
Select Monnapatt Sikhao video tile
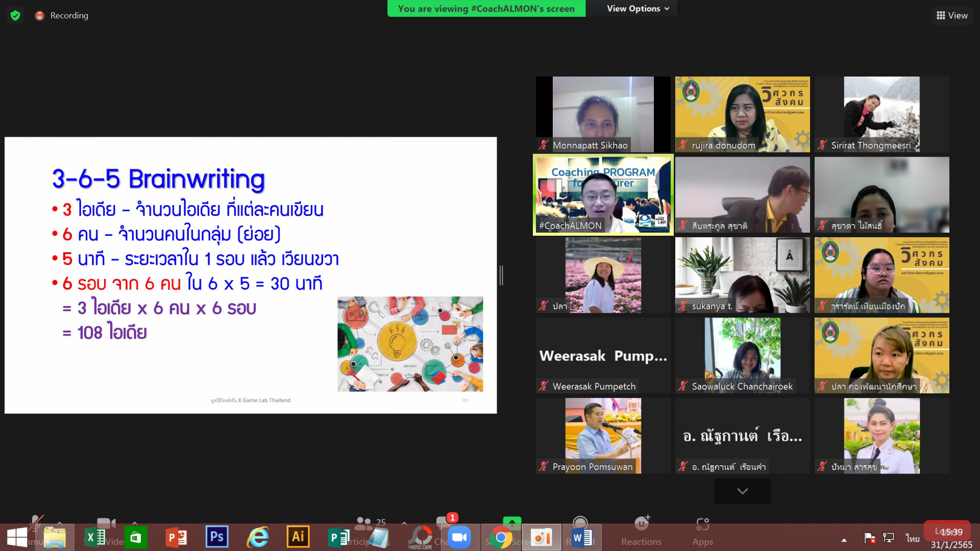coord(603,114)
